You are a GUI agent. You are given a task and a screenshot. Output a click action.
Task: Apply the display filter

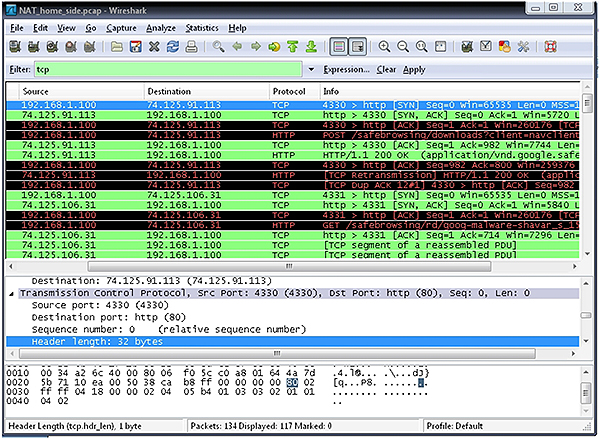click(414, 70)
